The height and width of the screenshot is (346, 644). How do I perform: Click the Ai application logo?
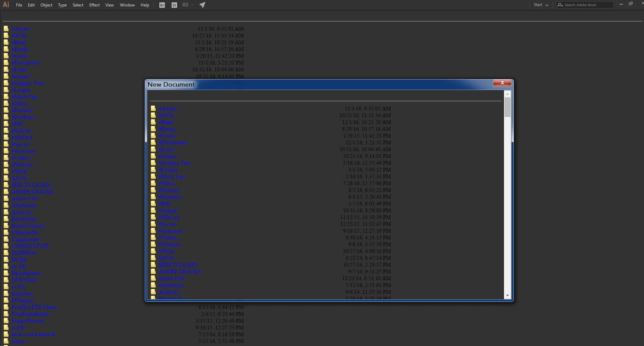tap(6, 5)
